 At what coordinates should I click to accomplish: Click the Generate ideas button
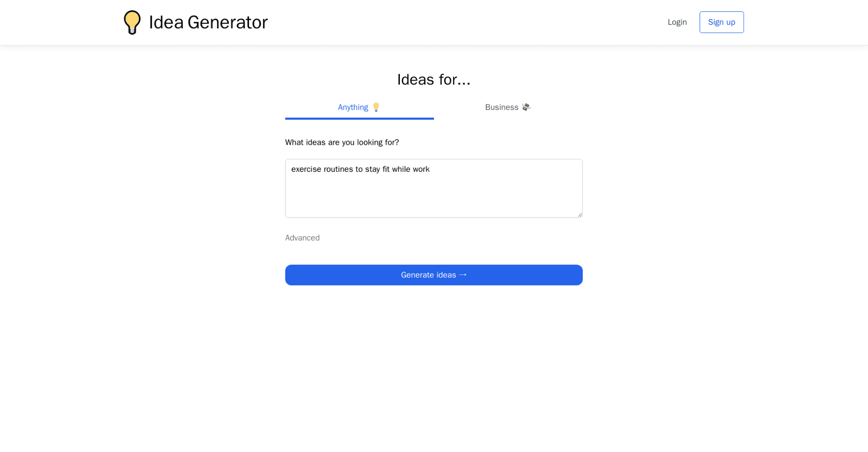click(x=433, y=275)
